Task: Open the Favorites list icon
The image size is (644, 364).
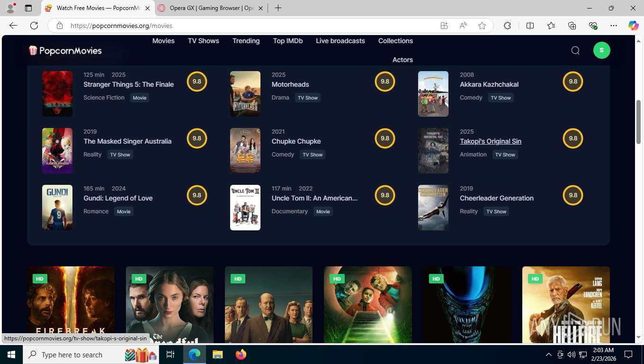Action: [551, 26]
